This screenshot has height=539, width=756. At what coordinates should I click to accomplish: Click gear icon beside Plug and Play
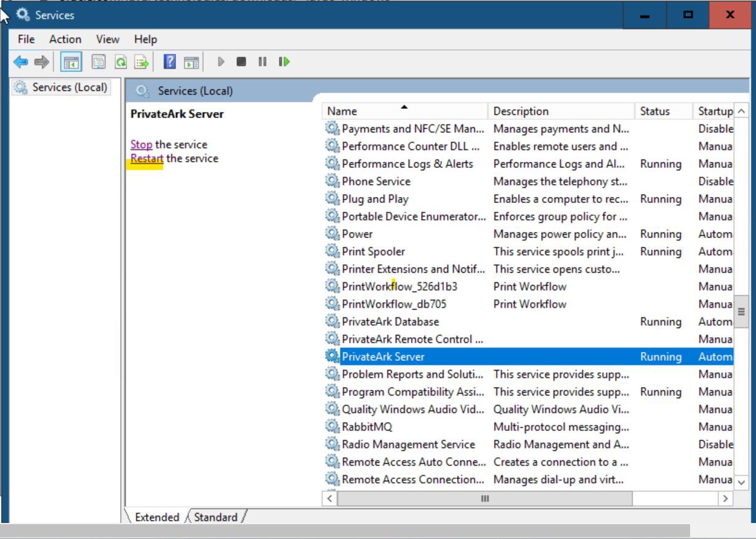click(332, 199)
